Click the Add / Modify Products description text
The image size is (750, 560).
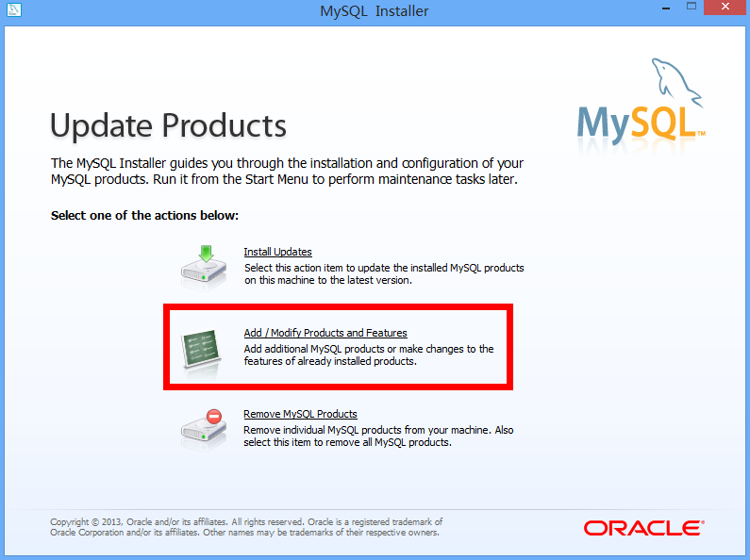368,354
